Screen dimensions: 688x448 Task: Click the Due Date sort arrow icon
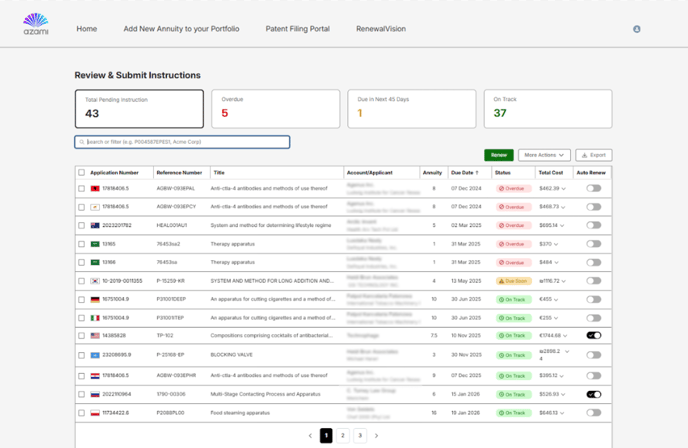point(476,173)
